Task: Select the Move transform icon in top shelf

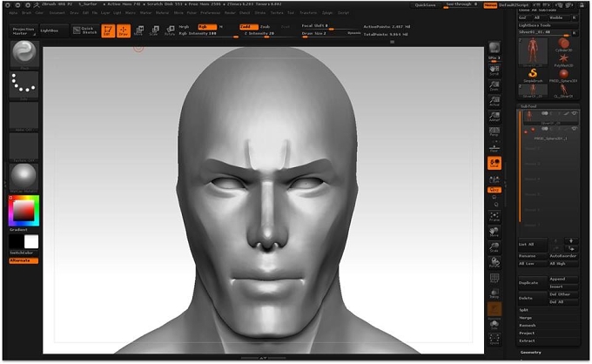Action: point(138,31)
